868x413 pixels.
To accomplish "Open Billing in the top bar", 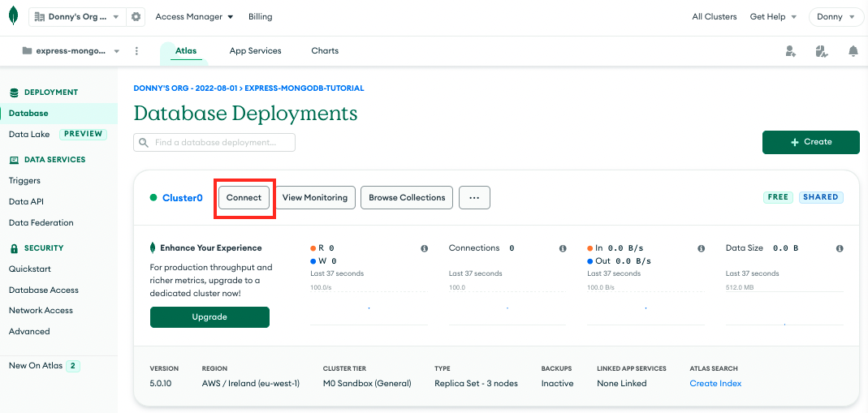I will [260, 16].
